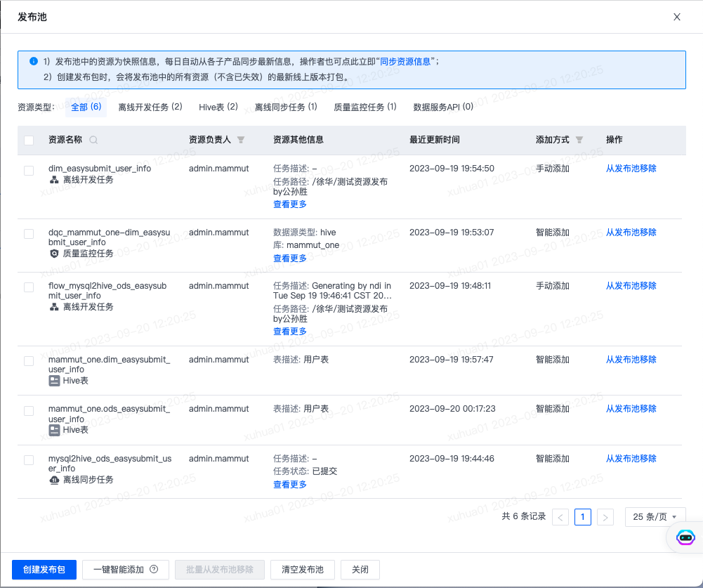Remove flow_mysql2hive row via 从发布池移除
Viewport: 703px width, 588px height.
pyautogui.click(x=631, y=286)
